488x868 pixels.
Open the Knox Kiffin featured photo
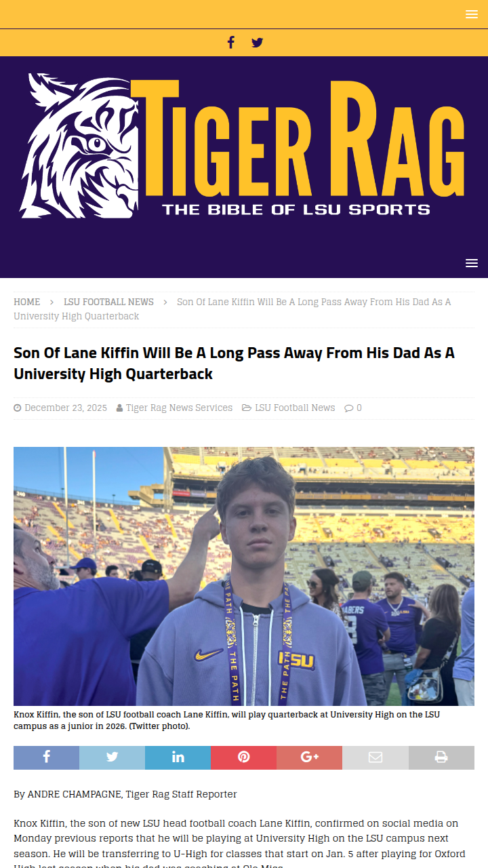(x=244, y=576)
